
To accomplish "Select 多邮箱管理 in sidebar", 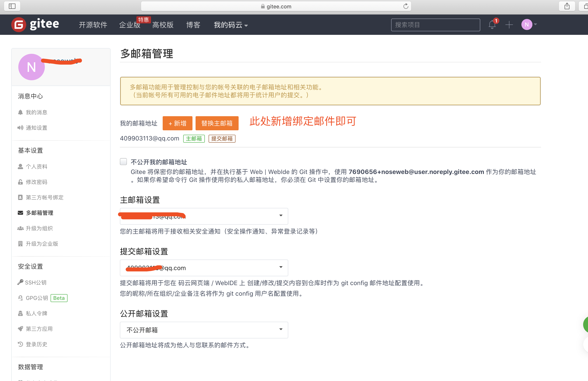I will click(40, 213).
